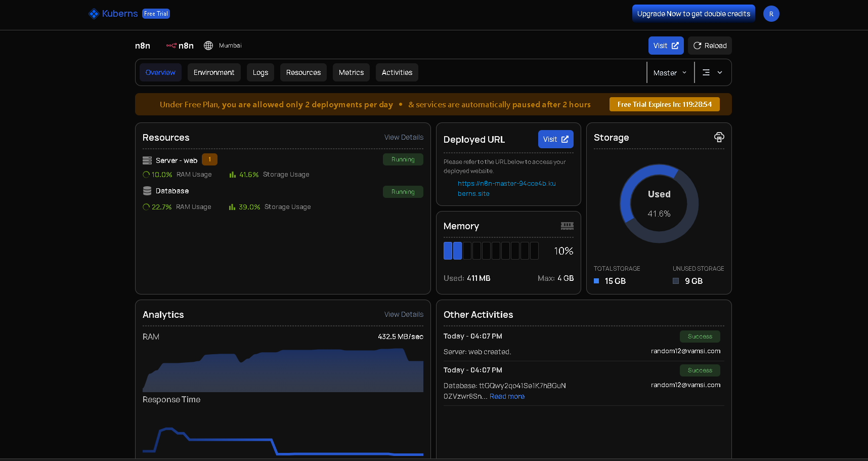
Task: Click the Kuberns diamond logo
Action: [x=94, y=14]
